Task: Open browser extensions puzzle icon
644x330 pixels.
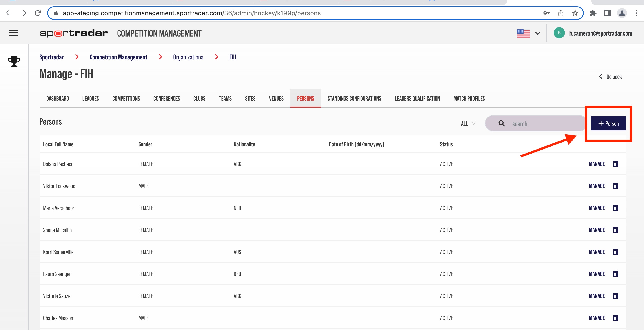Action: pyautogui.click(x=593, y=13)
